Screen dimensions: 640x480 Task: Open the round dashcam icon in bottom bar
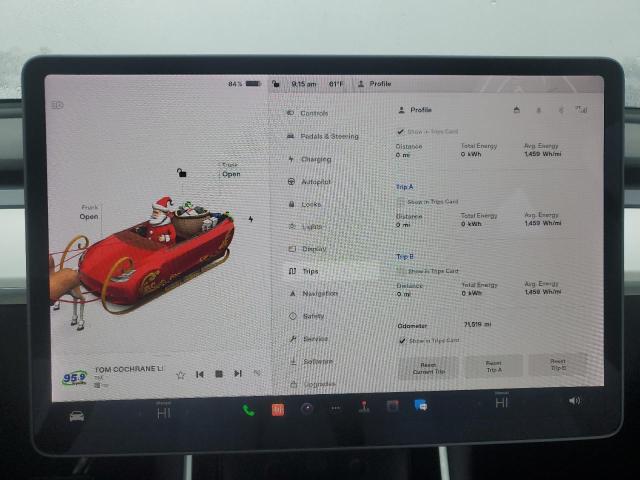pos(307,409)
